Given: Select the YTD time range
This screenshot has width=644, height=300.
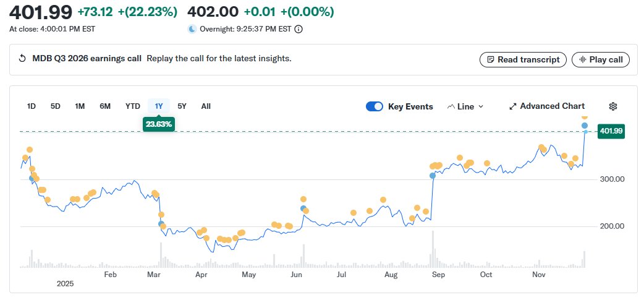Looking at the screenshot, I should pos(133,106).
